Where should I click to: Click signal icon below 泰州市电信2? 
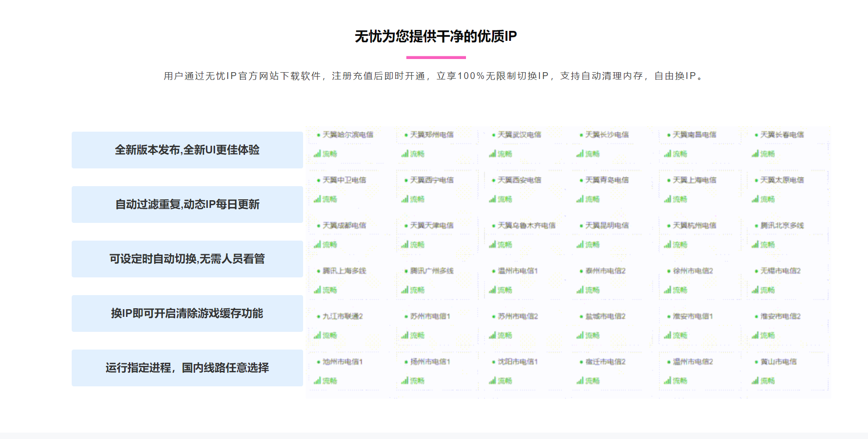(x=580, y=290)
